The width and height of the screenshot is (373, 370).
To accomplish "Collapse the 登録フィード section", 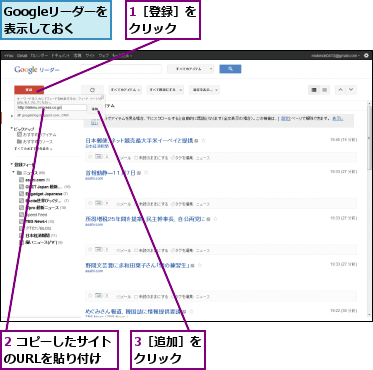I will pos(12,165).
